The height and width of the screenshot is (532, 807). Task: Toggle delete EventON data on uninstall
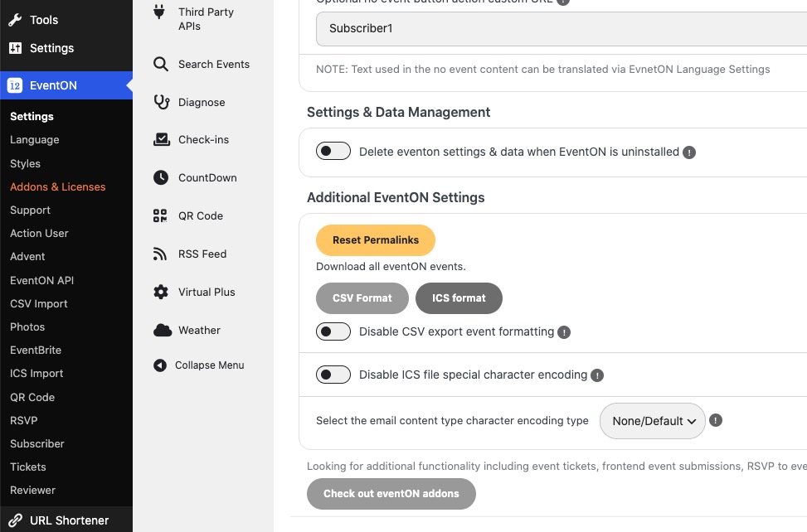tap(333, 151)
